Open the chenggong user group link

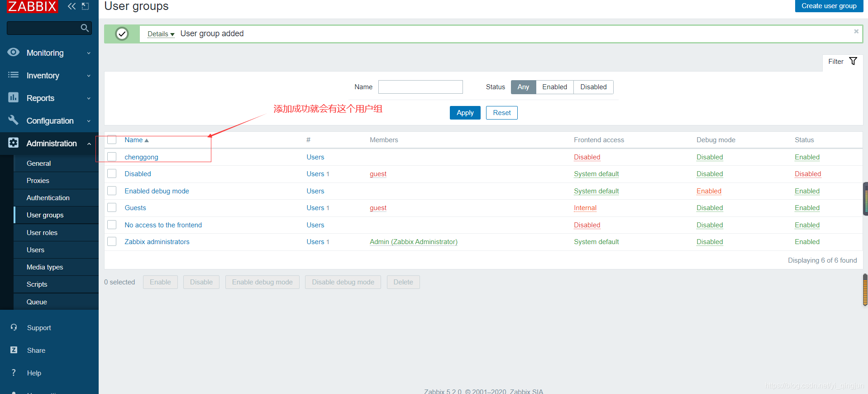pos(141,157)
